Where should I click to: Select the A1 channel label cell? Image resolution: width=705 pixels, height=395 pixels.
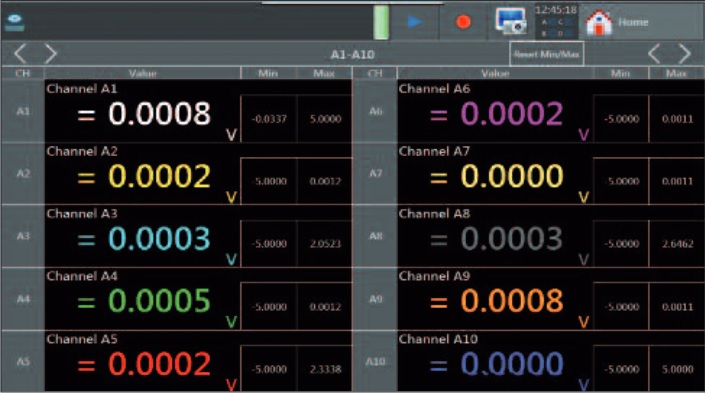pos(23,111)
